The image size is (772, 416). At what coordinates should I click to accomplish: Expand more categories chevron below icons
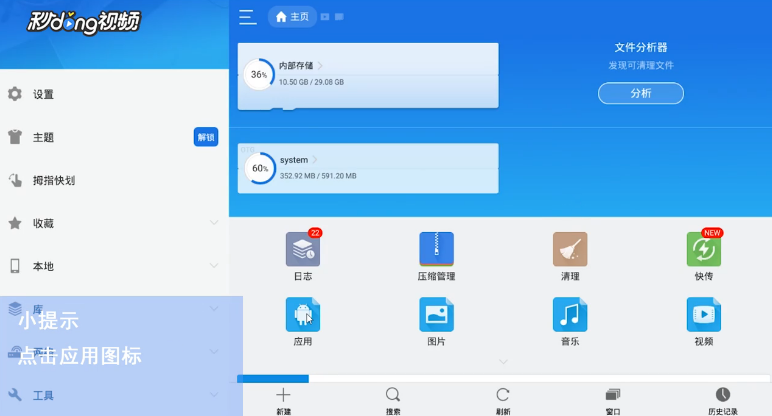(x=503, y=362)
